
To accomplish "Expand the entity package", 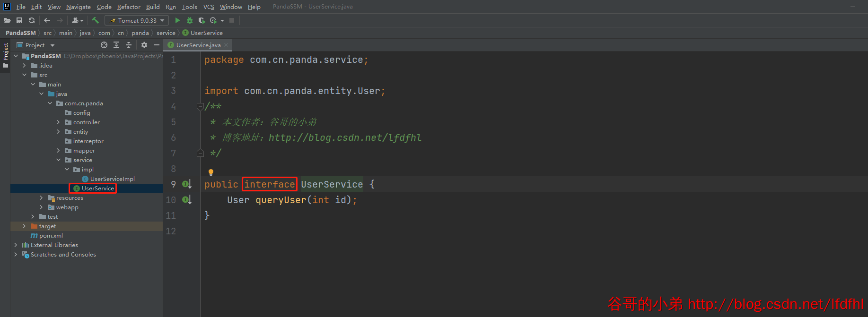I will [x=59, y=131].
